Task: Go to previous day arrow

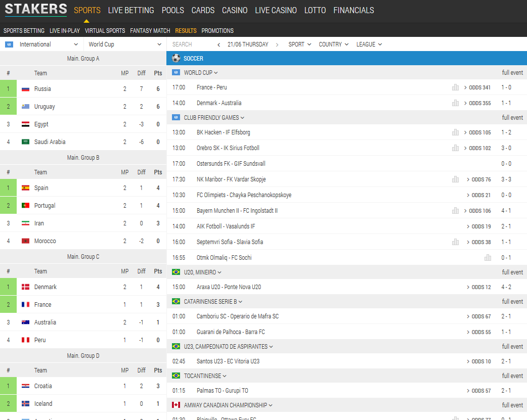Action: (x=219, y=44)
